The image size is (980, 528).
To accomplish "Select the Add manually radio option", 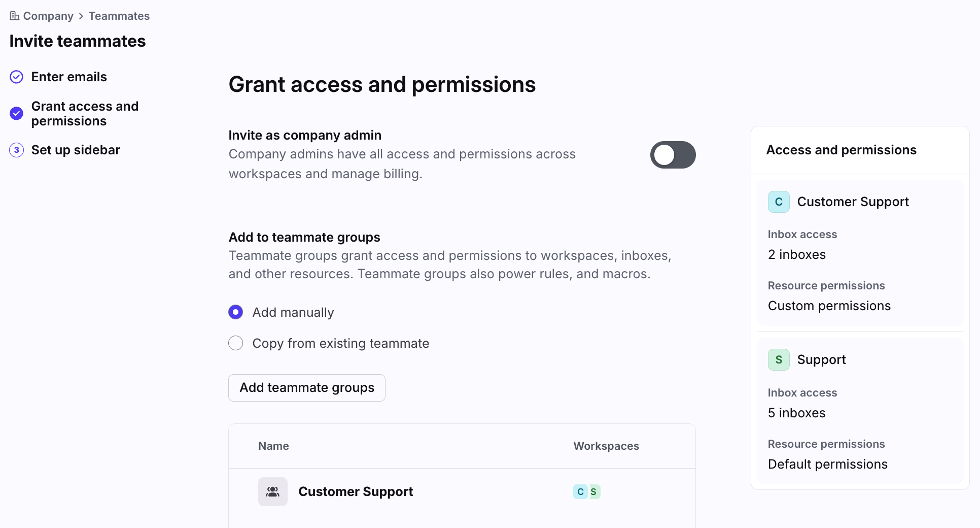I will (x=236, y=312).
